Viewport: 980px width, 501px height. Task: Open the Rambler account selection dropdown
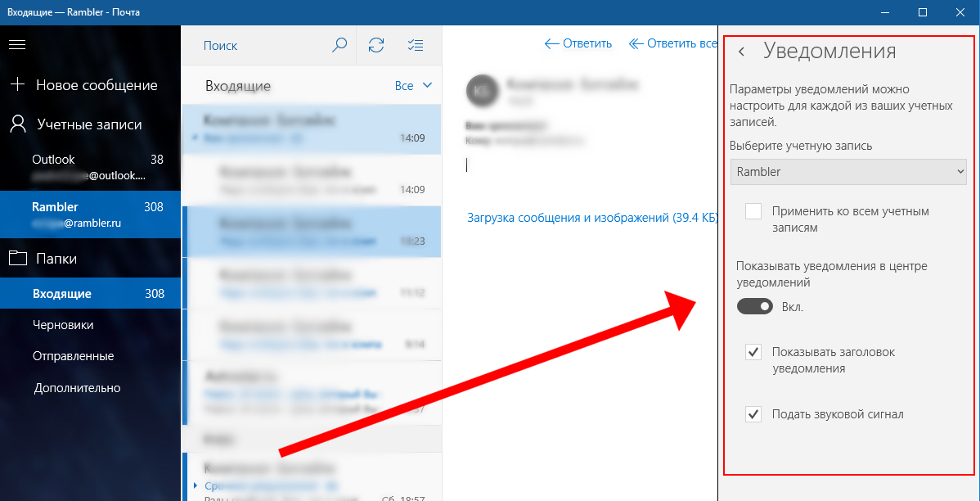[848, 172]
